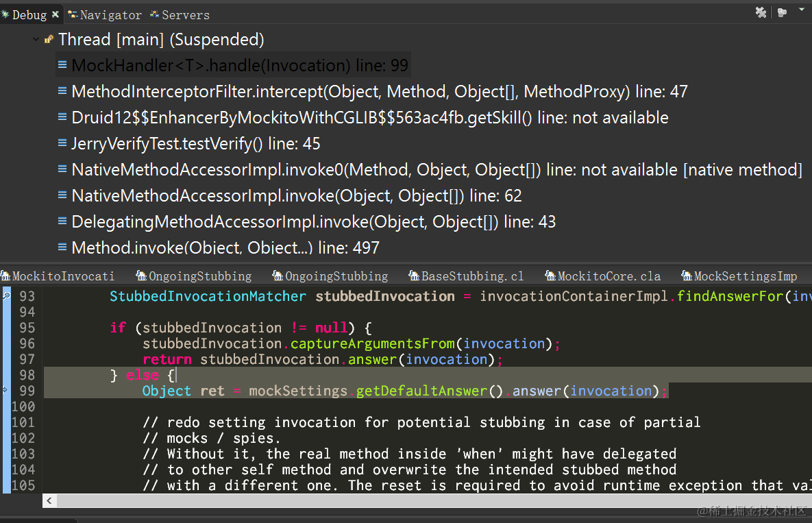Viewport: 812px width, 523px height.
Task: Close the Debug view tab
Action: [x=55, y=14]
